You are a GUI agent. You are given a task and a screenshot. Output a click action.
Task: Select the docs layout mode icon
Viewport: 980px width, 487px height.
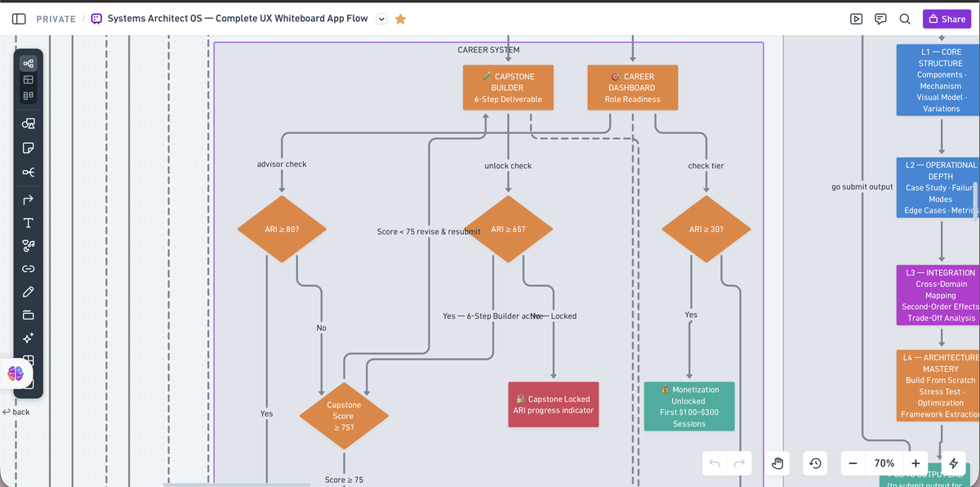click(29, 96)
